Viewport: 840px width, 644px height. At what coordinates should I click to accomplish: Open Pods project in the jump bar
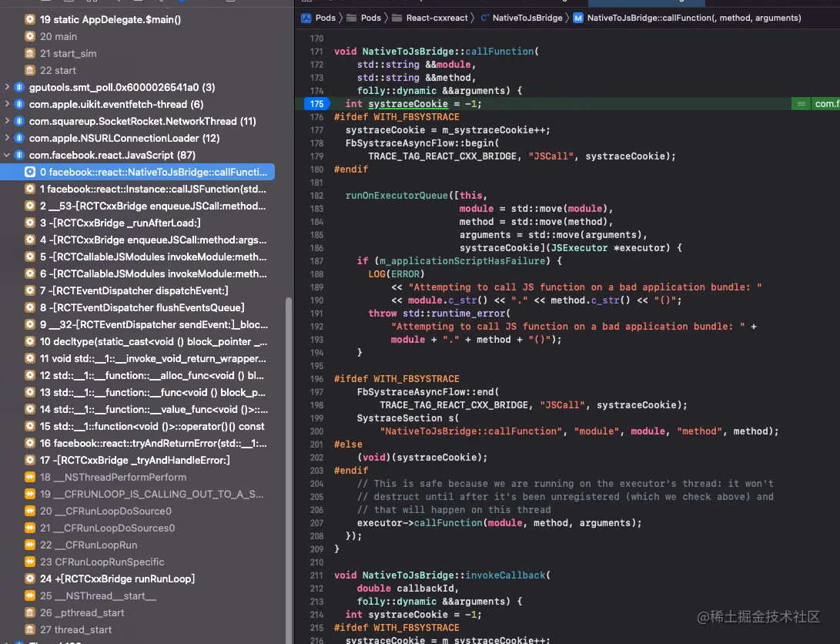point(318,18)
